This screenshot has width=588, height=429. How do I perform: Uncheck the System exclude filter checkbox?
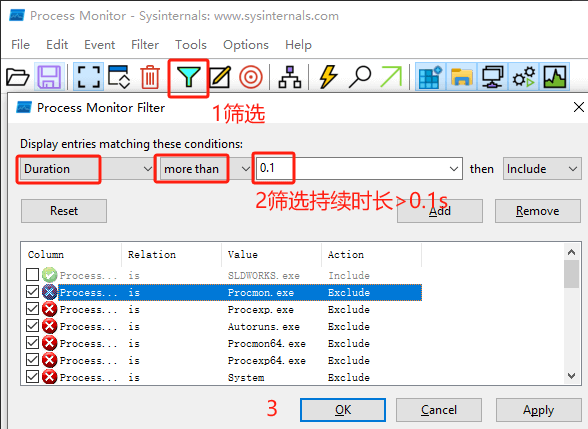[x=32, y=376]
